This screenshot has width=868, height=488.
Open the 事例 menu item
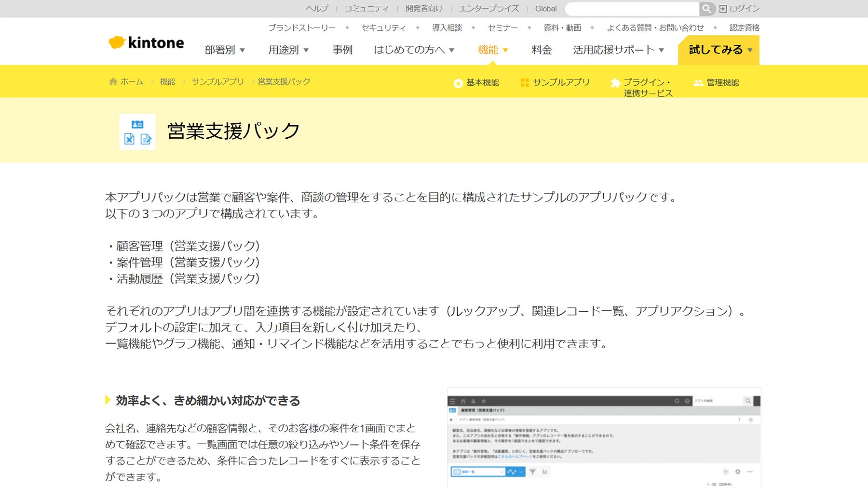pyautogui.click(x=342, y=50)
